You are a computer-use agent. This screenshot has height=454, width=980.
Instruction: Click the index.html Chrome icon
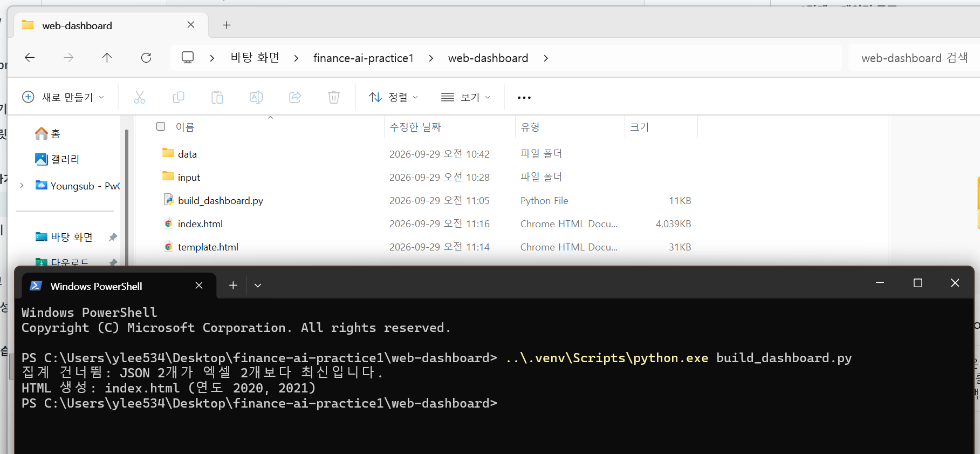tap(168, 223)
